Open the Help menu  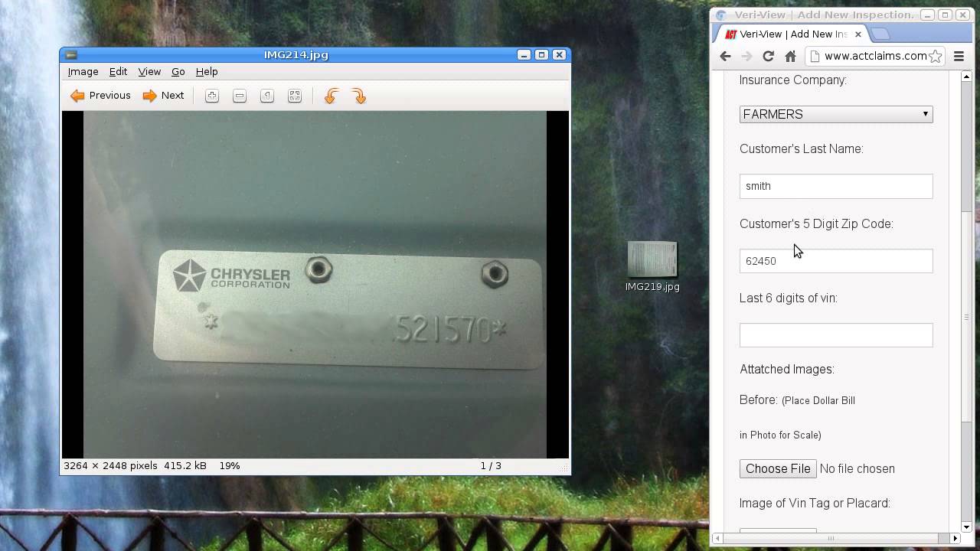tap(207, 71)
